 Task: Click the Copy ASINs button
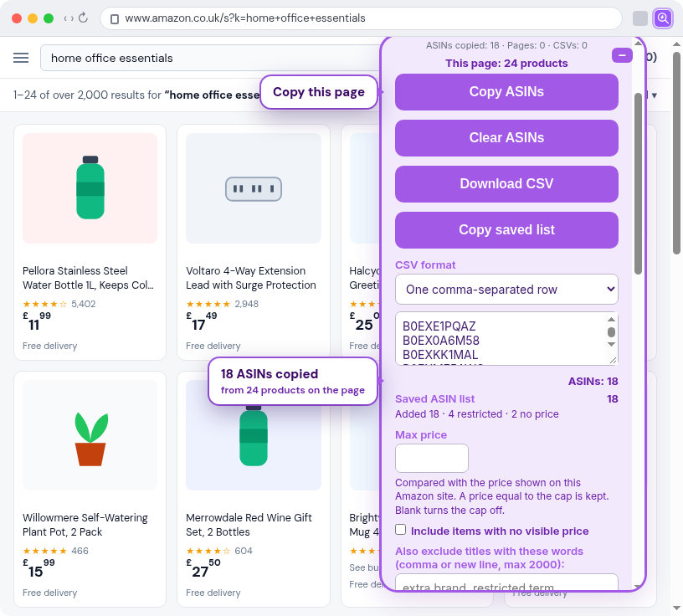point(506,92)
